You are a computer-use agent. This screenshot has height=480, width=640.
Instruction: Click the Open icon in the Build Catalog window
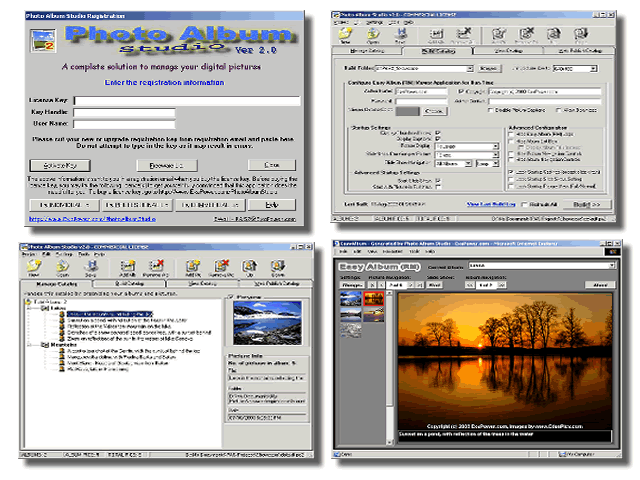373,34
